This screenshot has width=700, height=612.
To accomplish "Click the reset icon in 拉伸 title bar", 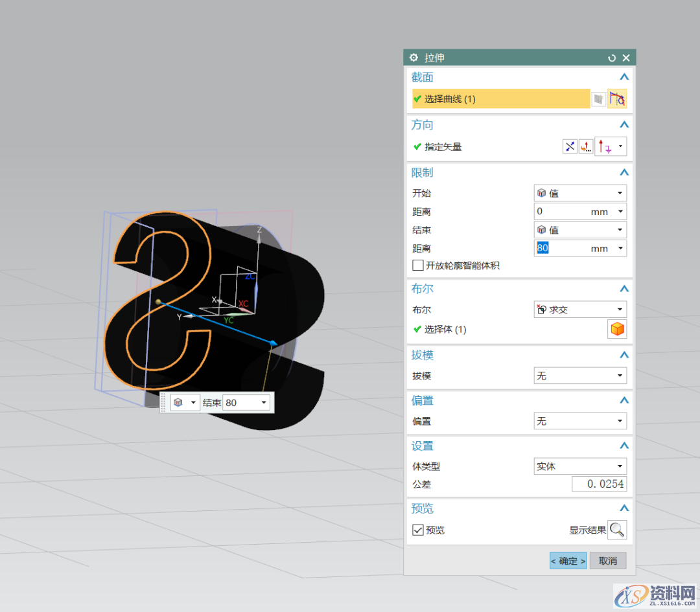I will tap(612, 58).
